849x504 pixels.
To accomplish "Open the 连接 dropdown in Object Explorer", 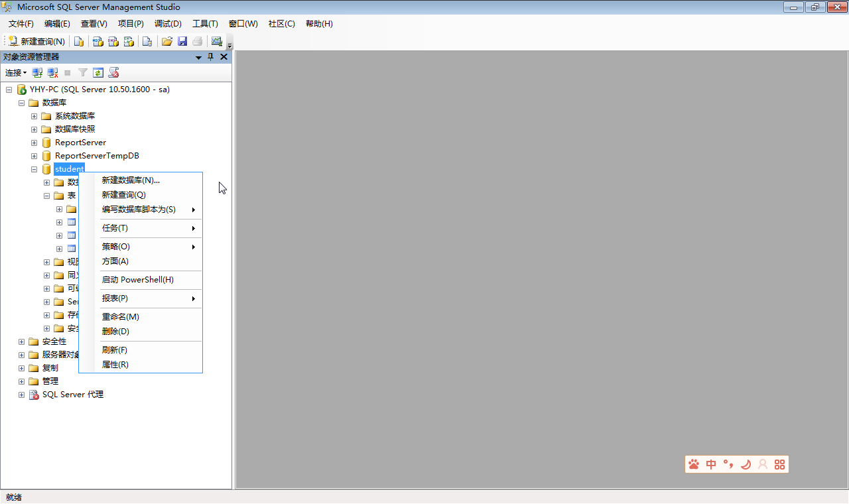I will pos(16,73).
